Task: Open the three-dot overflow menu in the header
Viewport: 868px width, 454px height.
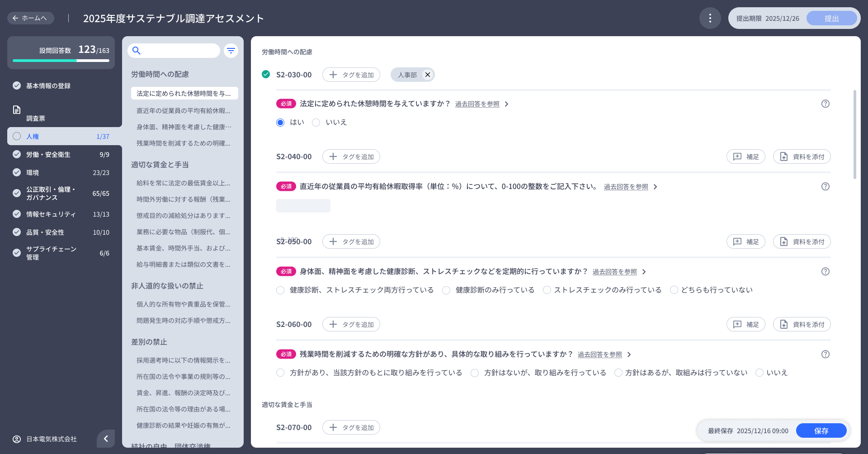Action: point(710,18)
